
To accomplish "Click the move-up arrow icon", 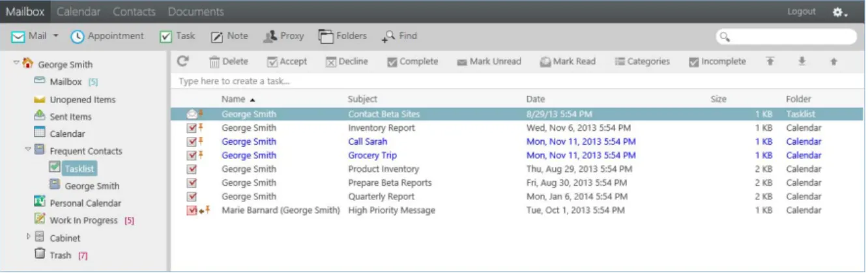I will [x=833, y=61].
